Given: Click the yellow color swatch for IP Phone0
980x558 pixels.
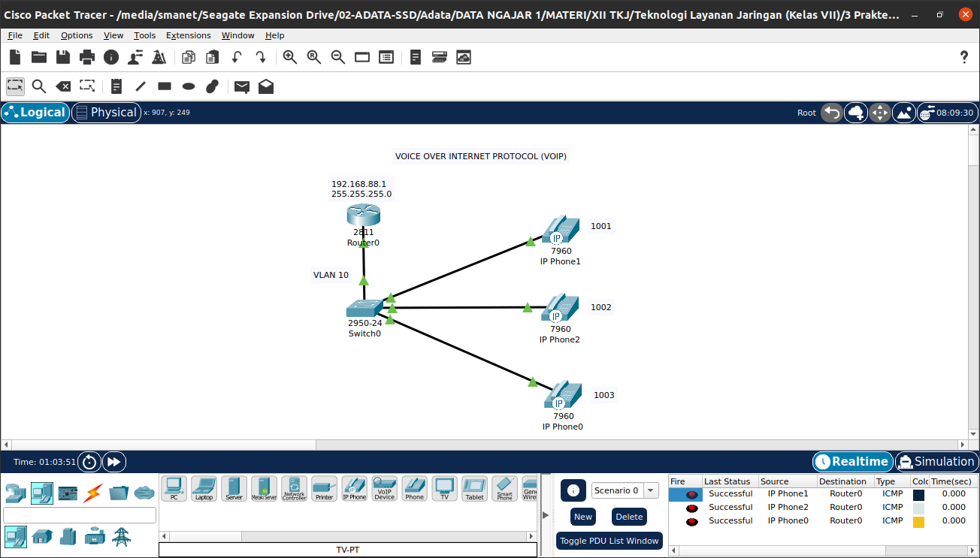Looking at the screenshot, I should (918, 521).
